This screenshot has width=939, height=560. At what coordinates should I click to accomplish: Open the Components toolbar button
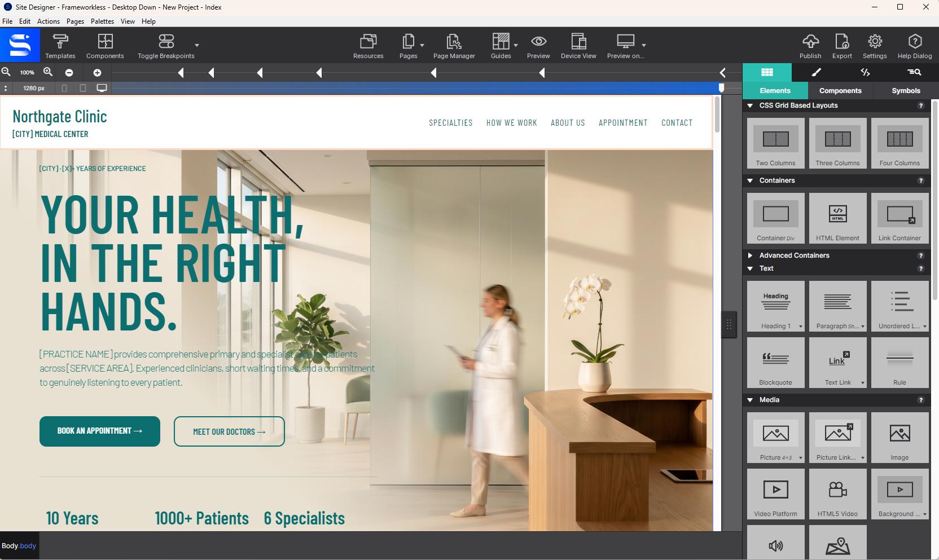[x=105, y=45]
